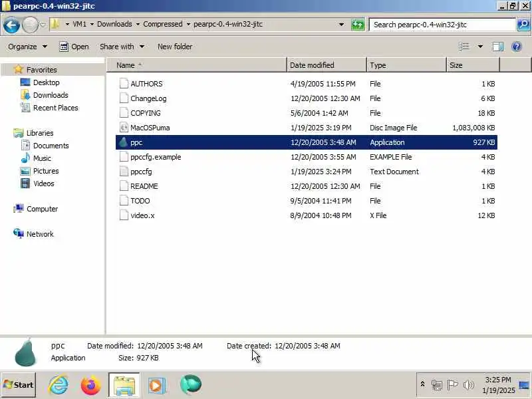Open the Share with dropdown
The image size is (532, 399).
point(122,47)
